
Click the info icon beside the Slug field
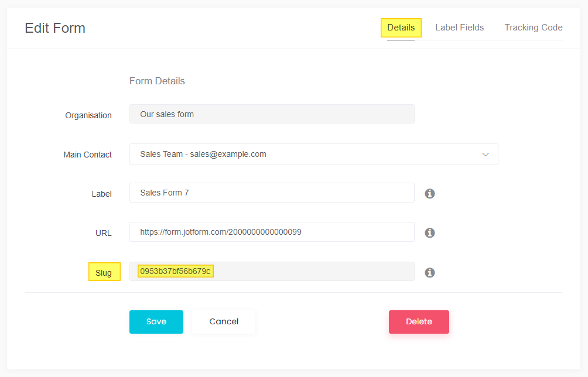click(430, 272)
